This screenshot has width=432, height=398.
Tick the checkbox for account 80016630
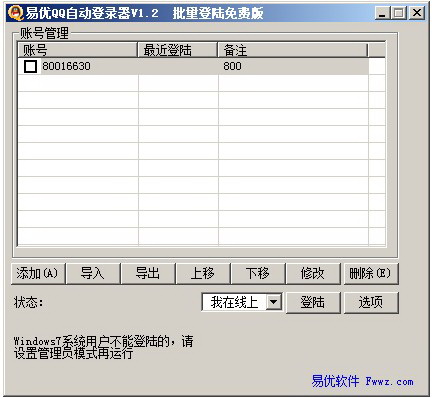click(30, 66)
